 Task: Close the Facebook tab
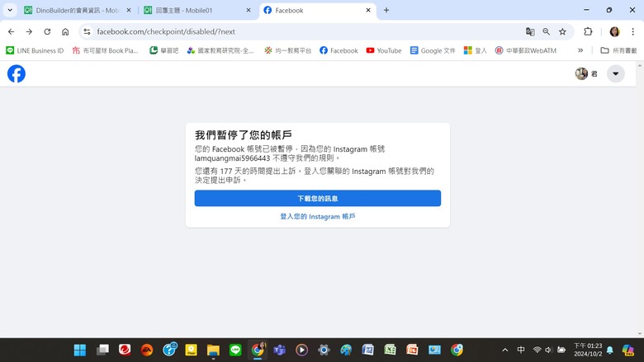368,10
